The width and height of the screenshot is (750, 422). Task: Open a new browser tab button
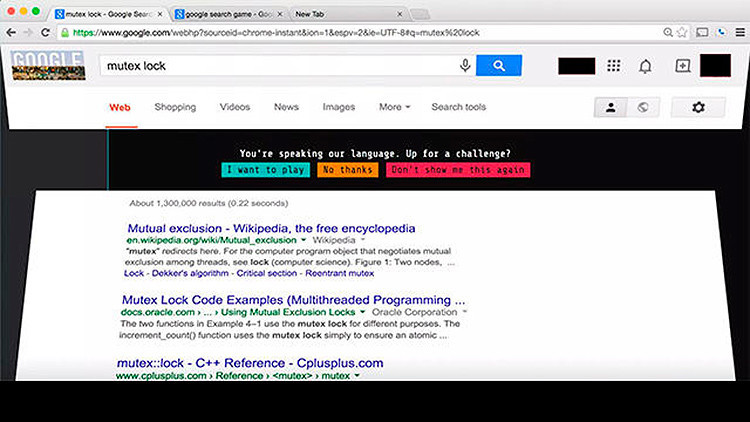click(419, 14)
